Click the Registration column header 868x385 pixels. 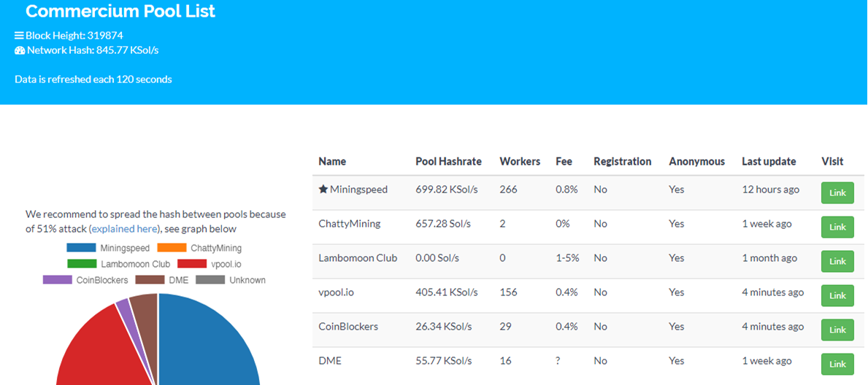click(x=622, y=162)
